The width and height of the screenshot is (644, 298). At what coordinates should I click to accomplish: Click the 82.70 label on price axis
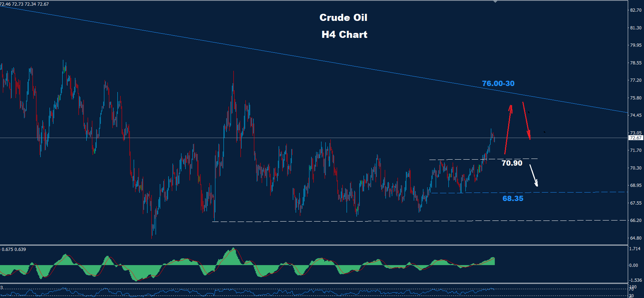(636, 10)
